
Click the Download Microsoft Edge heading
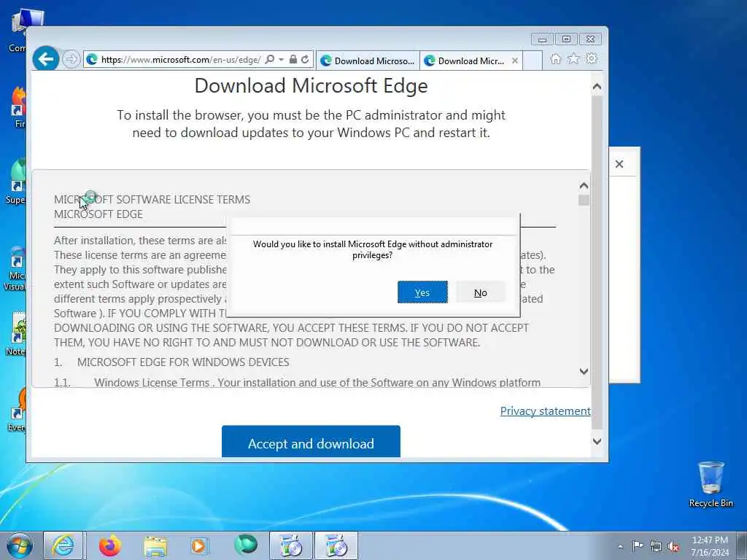pos(311,86)
